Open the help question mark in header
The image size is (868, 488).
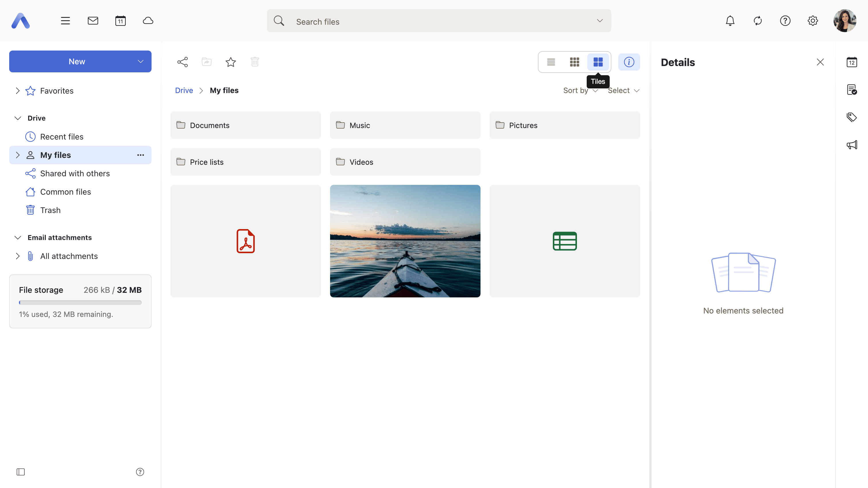click(x=785, y=21)
